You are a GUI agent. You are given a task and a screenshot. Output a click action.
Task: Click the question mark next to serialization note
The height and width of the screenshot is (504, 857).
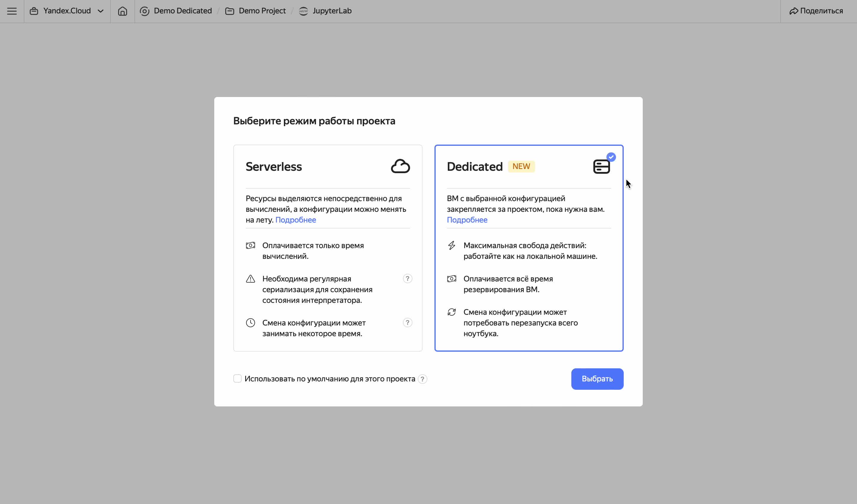[x=407, y=278]
